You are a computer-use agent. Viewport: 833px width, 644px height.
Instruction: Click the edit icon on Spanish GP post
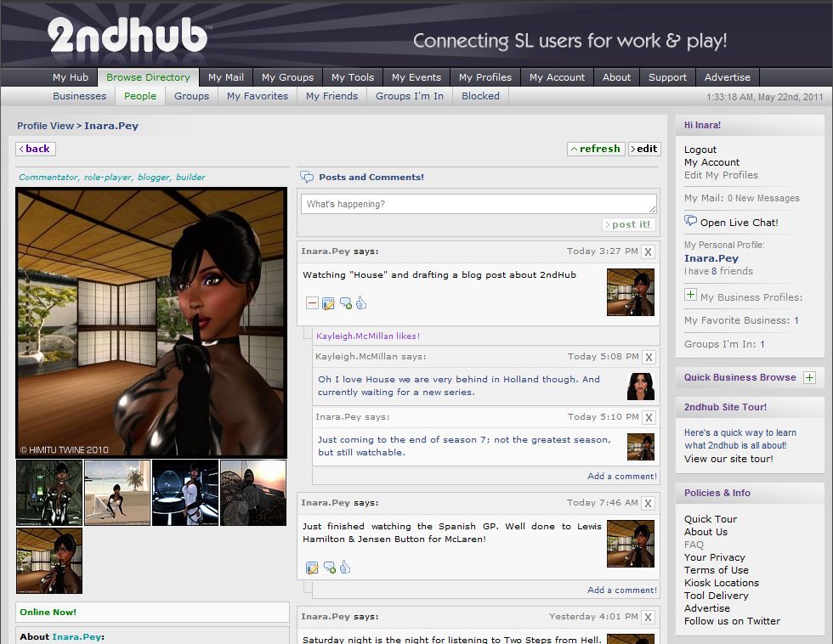click(x=312, y=568)
